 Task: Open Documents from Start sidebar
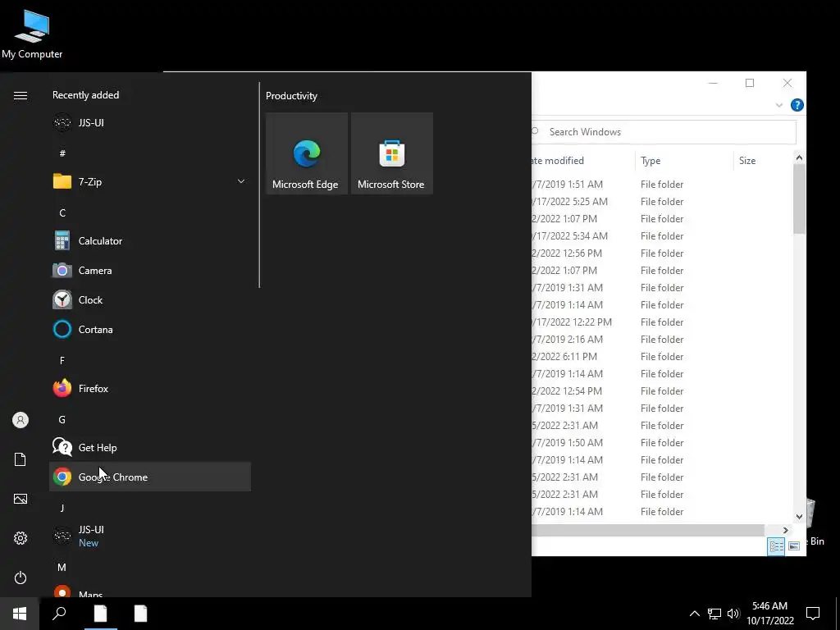coord(21,459)
